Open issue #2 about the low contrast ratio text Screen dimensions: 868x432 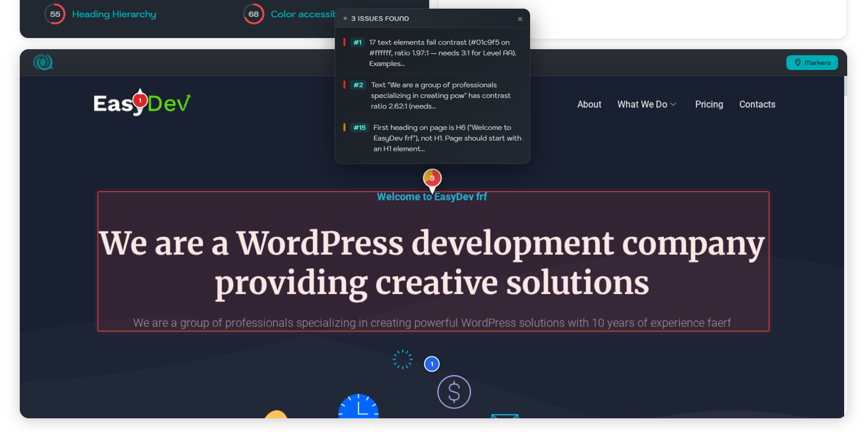click(x=432, y=95)
